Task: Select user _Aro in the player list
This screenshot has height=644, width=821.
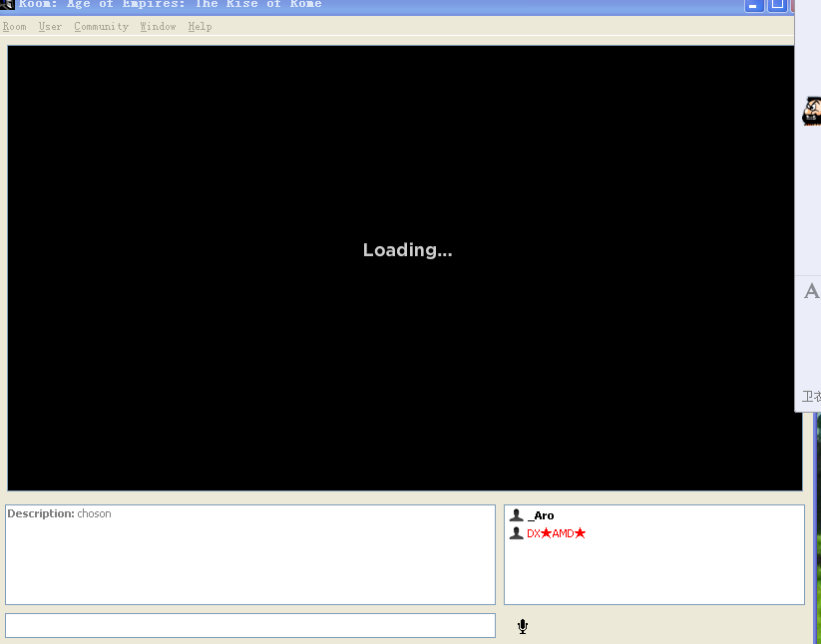Action: (541, 515)
